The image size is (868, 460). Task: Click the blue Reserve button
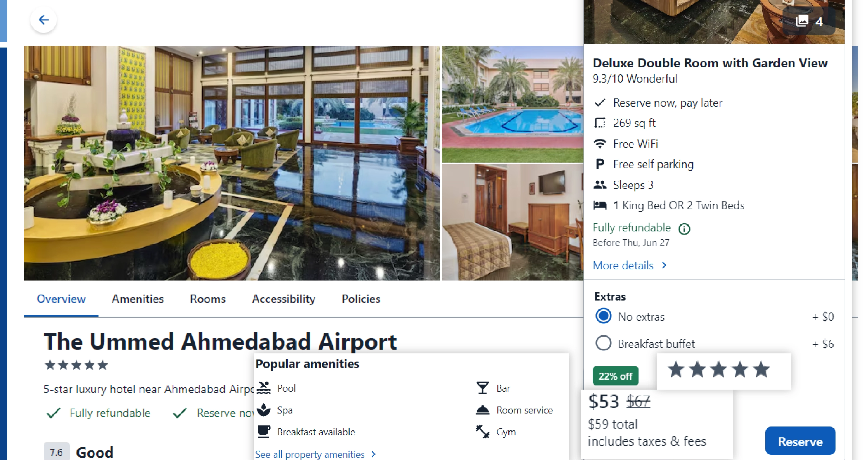point(800,442)
